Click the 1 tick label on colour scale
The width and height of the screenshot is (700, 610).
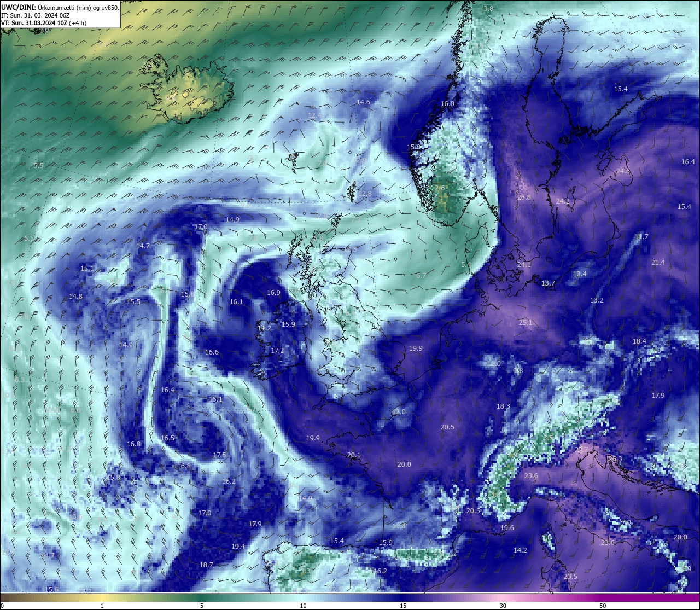(x=102, y=606)
